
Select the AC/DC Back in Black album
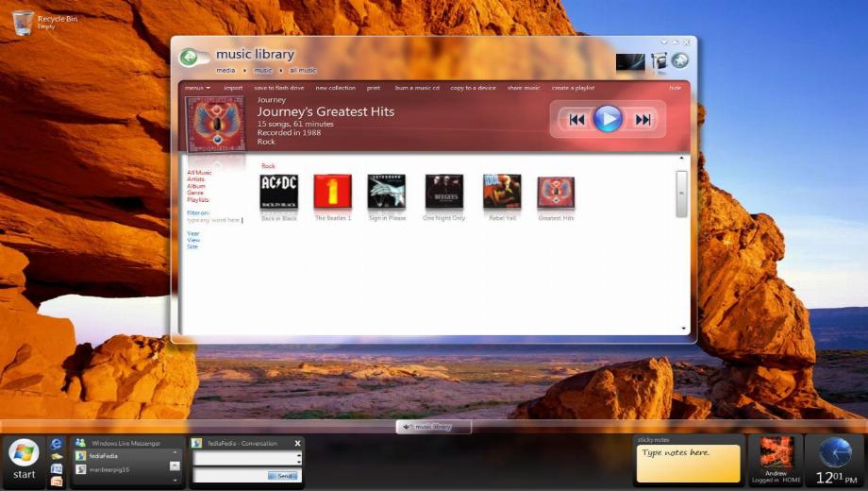click(x=278, y=191)
